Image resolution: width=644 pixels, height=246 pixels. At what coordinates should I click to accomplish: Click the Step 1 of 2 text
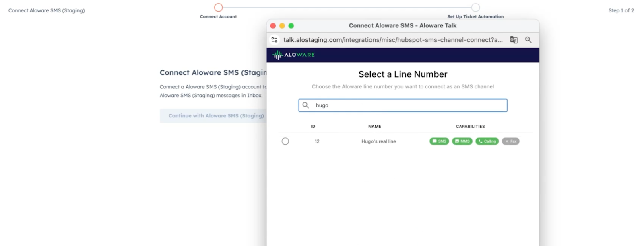click(x=621, y=10)
